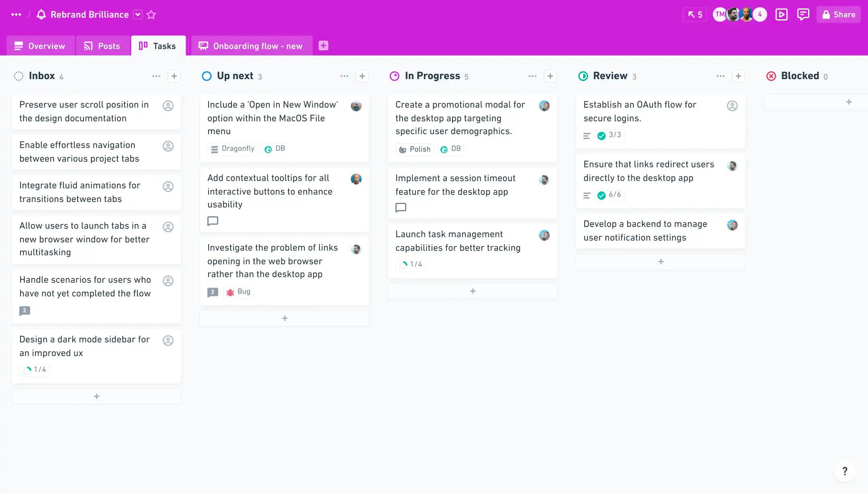This screenshot has height=494, width=868.
Task: Click the notification bell icon in the header
Action: click(x=41, y=15)
